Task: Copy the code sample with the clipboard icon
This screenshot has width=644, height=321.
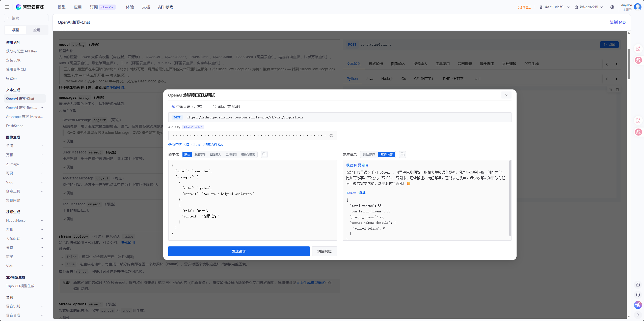Action: [618, 90]
